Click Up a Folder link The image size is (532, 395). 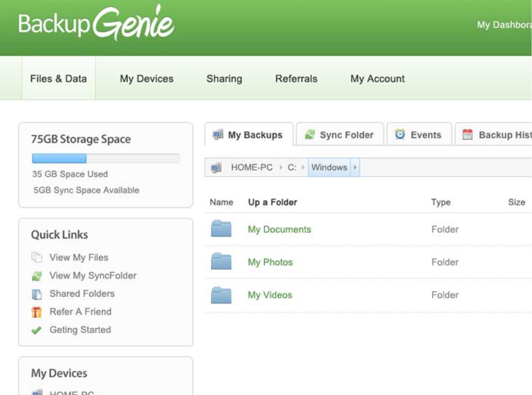(x=272, y=202)
